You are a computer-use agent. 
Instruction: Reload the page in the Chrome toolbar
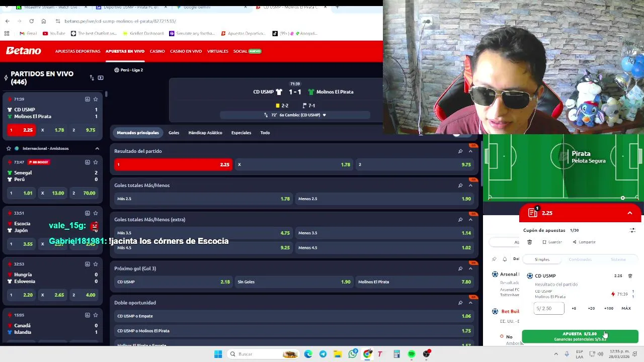[x=31, y=21]
